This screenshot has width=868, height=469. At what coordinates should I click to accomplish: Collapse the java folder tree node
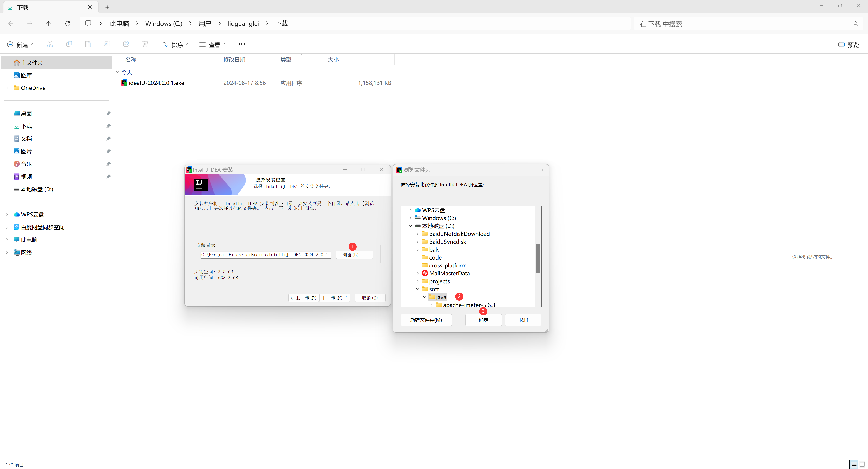coord(425,297)
